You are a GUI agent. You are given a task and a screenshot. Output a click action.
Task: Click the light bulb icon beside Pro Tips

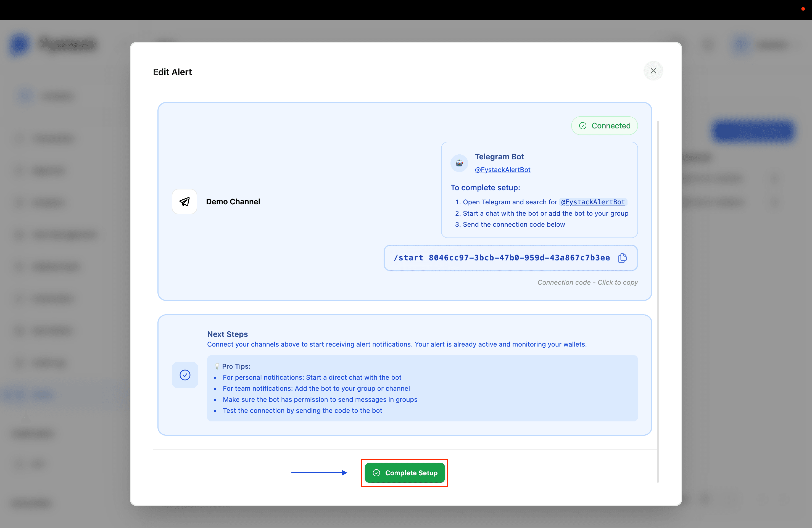click(x=217, y=366)
